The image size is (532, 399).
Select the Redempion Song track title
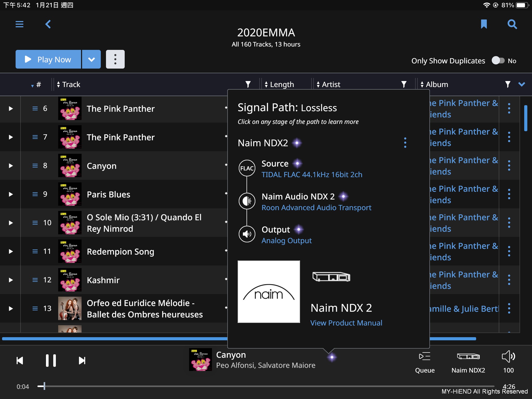[121, 251]
